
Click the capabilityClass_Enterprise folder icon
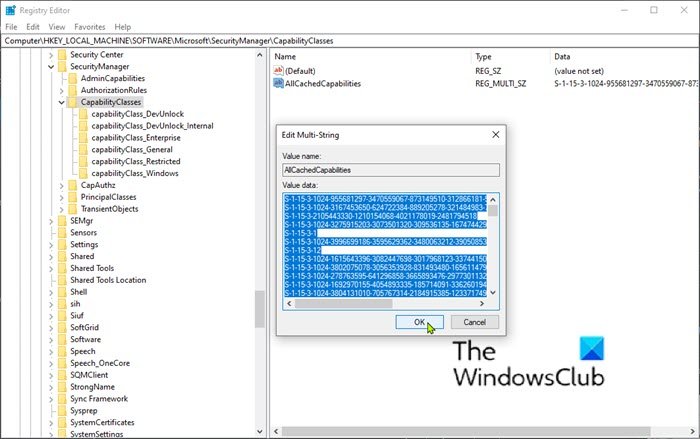pos(83,138)
